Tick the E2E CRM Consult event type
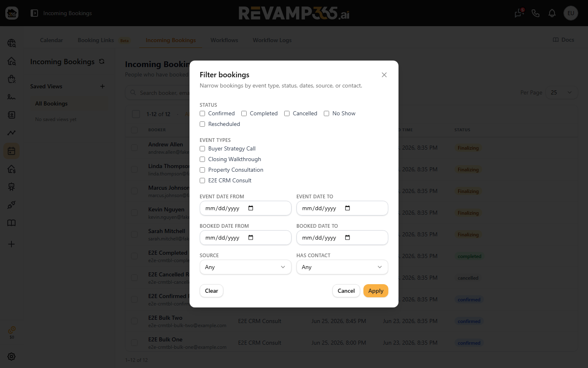 [202, 180]
